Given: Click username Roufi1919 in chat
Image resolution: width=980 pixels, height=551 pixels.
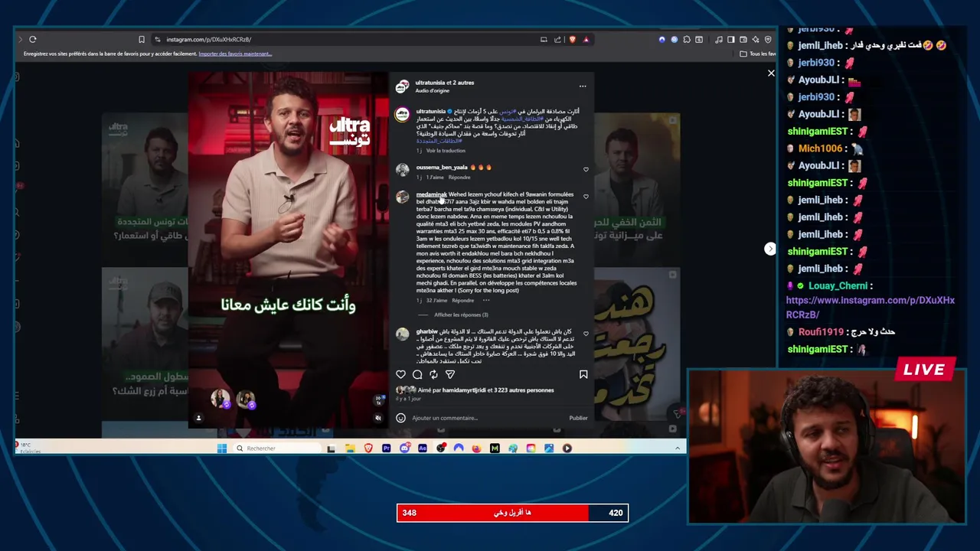Looking at the screenshot, I should pyautogui.click(x=821, y=332).
